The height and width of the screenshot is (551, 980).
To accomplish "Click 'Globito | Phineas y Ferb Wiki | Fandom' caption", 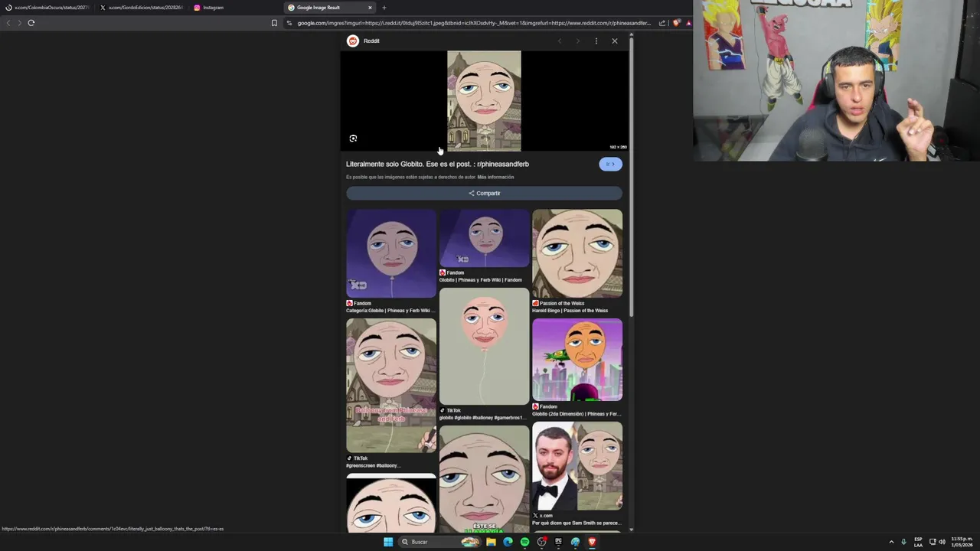I will click(481, 280).
